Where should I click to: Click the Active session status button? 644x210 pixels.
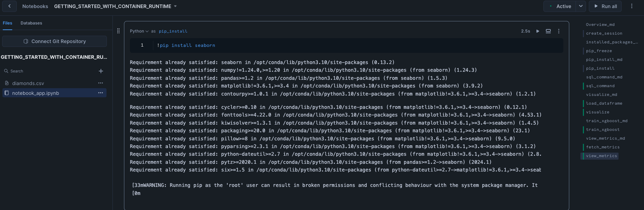click(560, 6)
